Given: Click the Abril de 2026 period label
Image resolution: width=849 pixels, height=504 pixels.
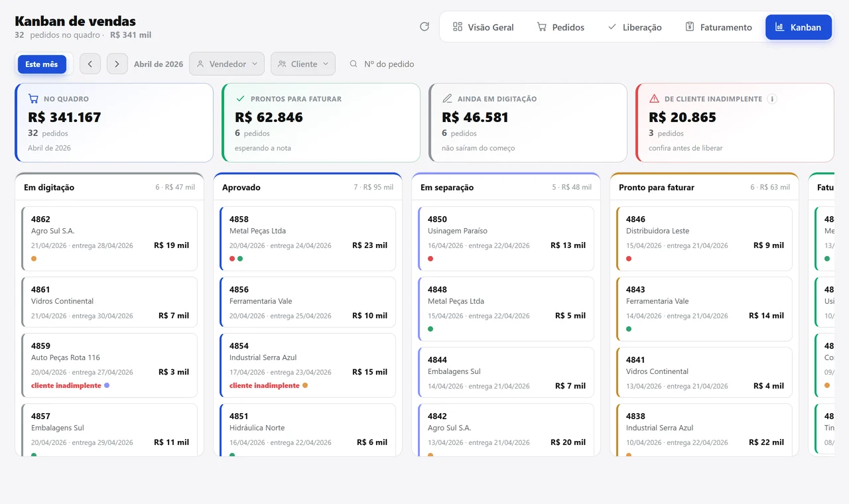Looking at the screenshot, I should pyautogui.click(x=159, y=64).
